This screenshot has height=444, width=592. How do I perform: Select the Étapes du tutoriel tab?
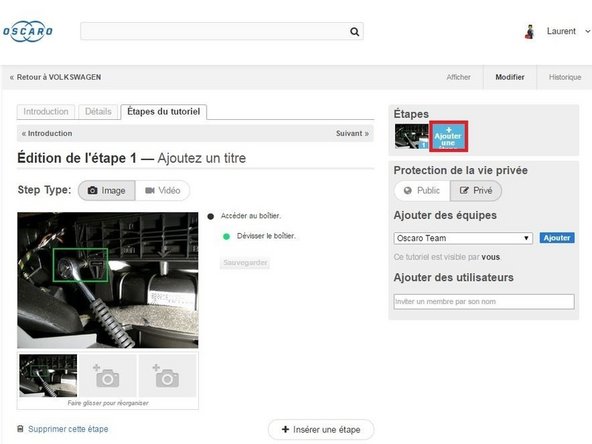pyautogui.click(x=163, y=112)
